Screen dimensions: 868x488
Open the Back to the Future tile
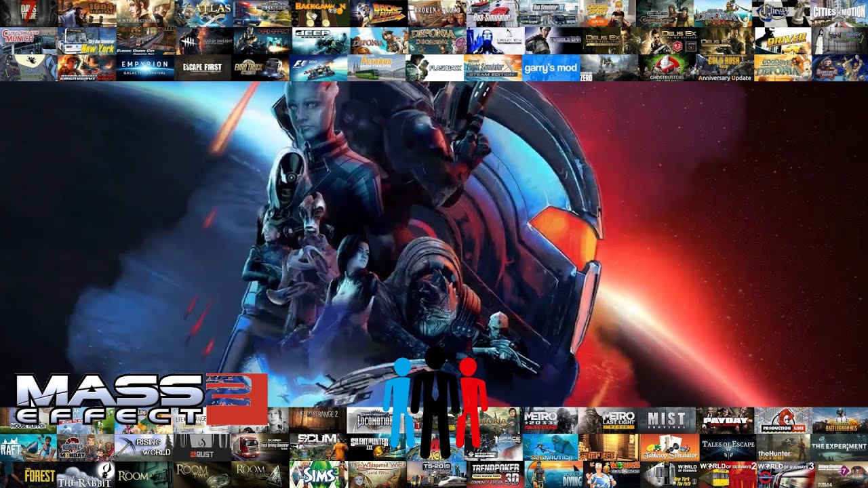pyautogui.click(x=378, y=14)
